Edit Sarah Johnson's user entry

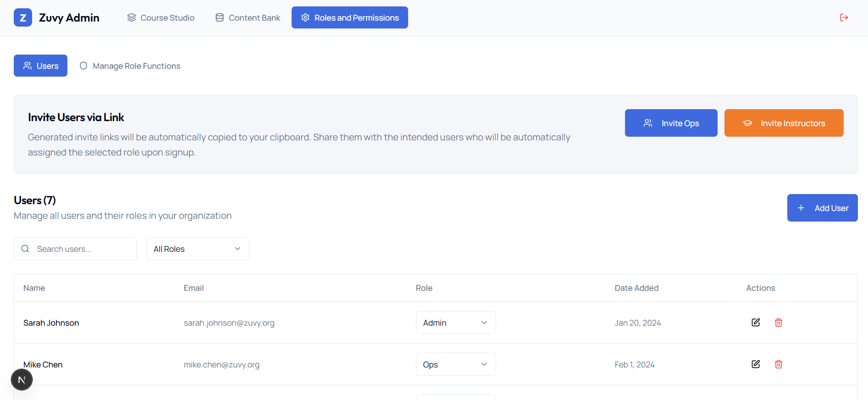(756, 322)
